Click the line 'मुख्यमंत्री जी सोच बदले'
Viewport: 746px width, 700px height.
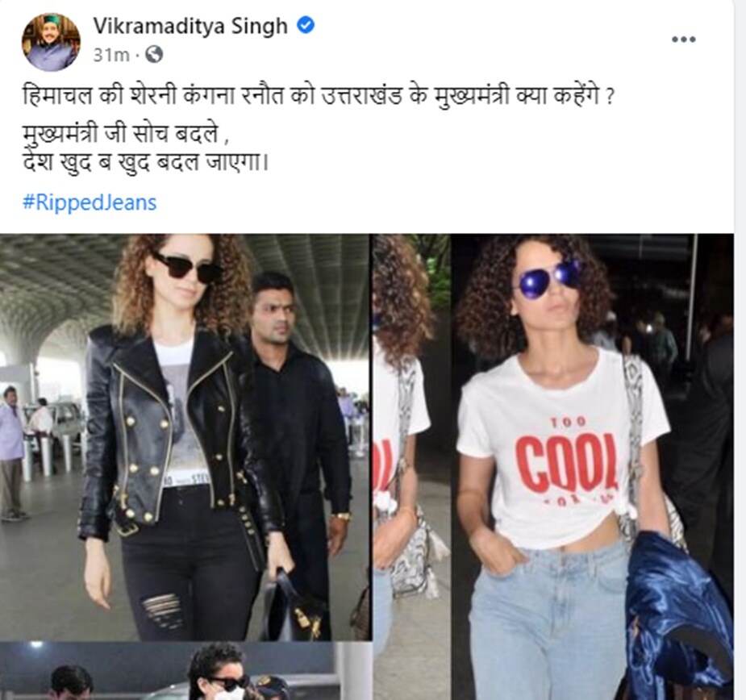tap(126, 134)
